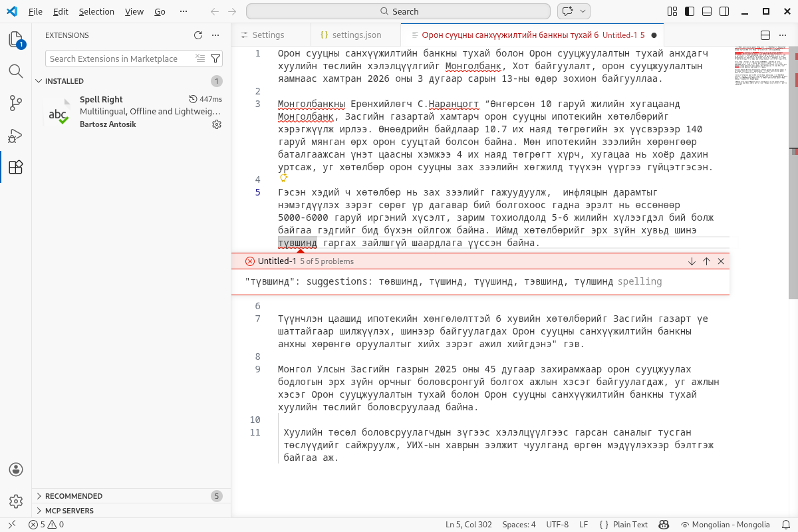Open the Run and Debug view
The image size is (798, 532).
point(15,135)
